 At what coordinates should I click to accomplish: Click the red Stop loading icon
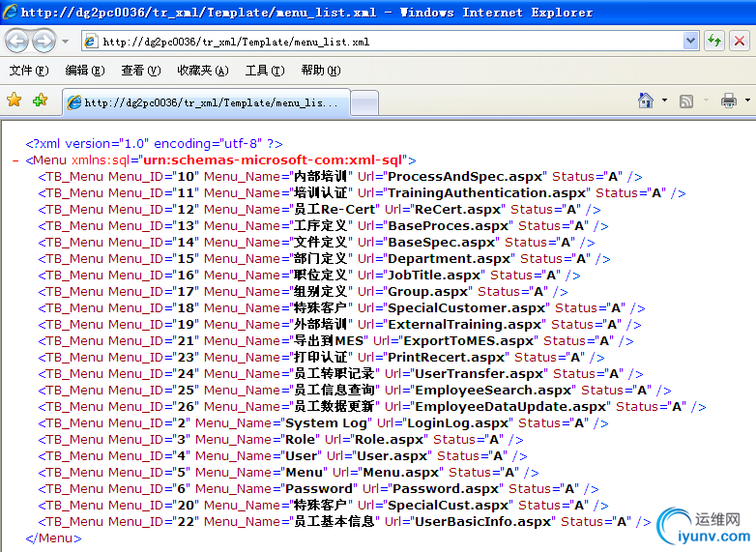740,41
